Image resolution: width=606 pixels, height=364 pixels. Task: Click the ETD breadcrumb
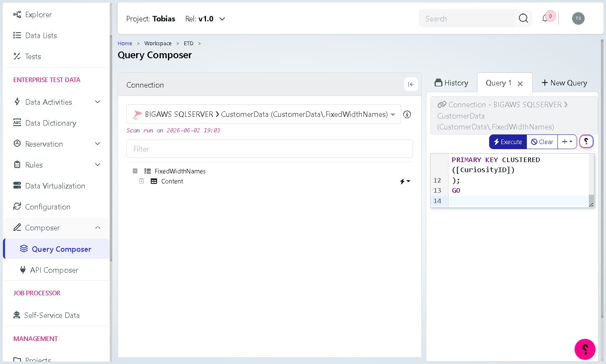[188, 44]
